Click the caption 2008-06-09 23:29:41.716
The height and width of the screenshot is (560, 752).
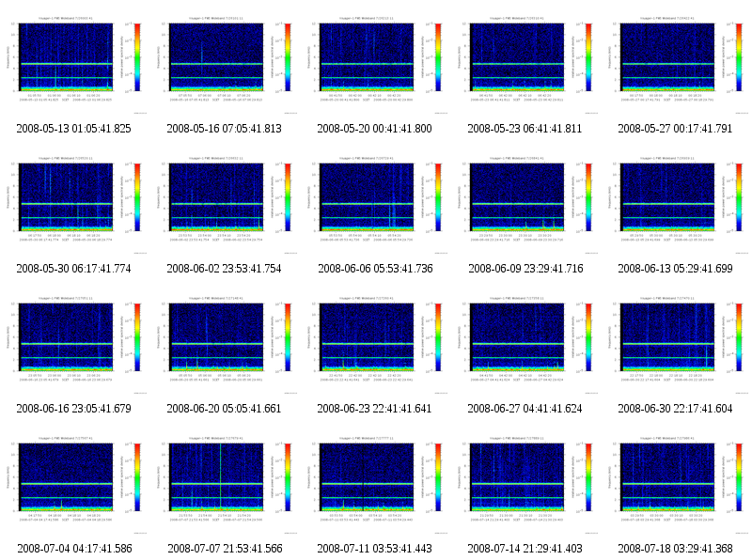click(x=525, y=269)
